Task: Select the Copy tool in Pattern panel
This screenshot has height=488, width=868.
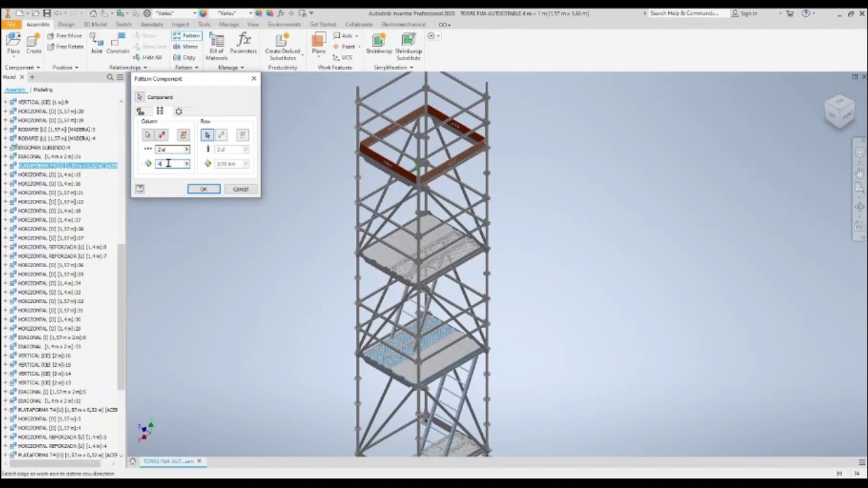Action: click(184, 58)
